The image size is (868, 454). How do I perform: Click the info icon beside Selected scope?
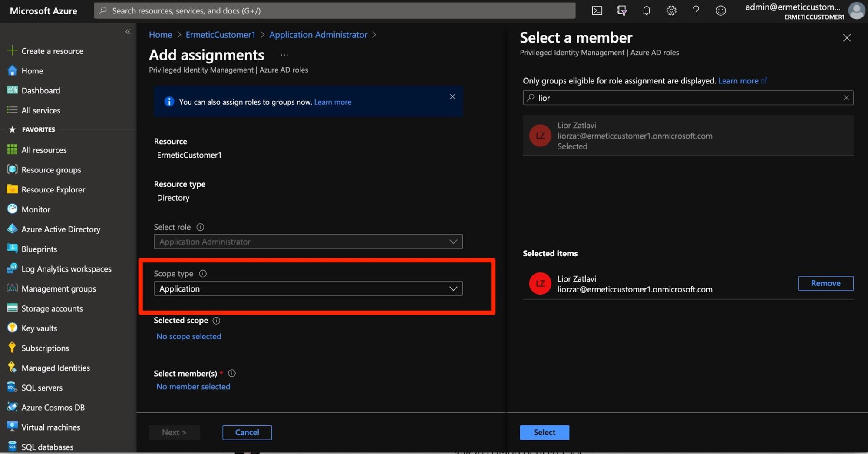216,321
